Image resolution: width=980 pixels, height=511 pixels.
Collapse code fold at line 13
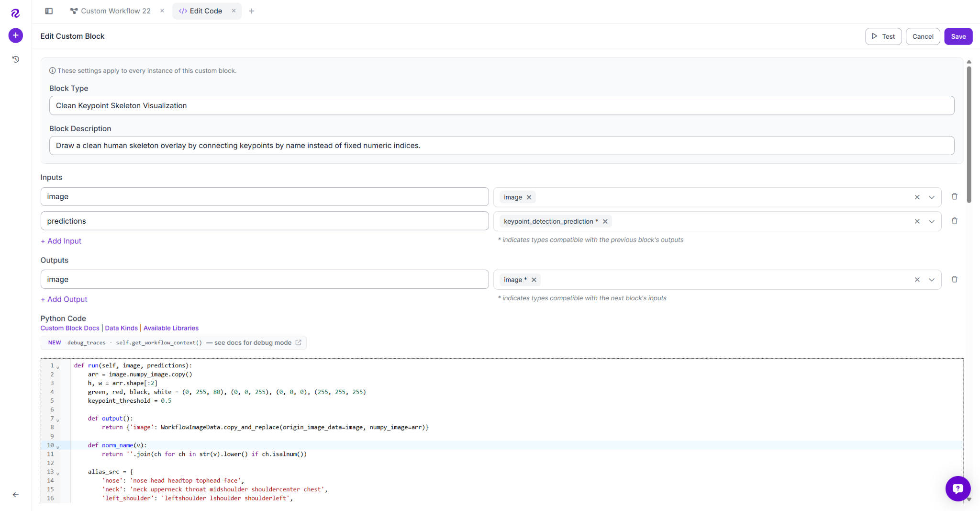coord(58,474)
